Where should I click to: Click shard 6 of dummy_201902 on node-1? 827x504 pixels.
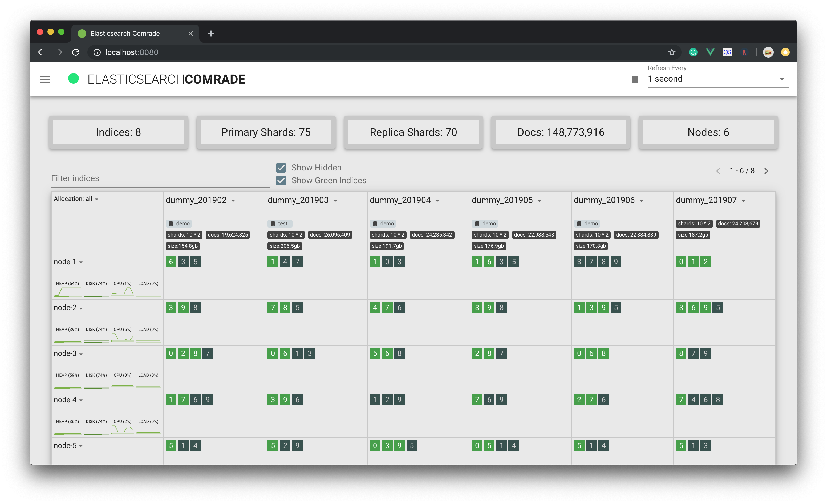click(171, 262)
